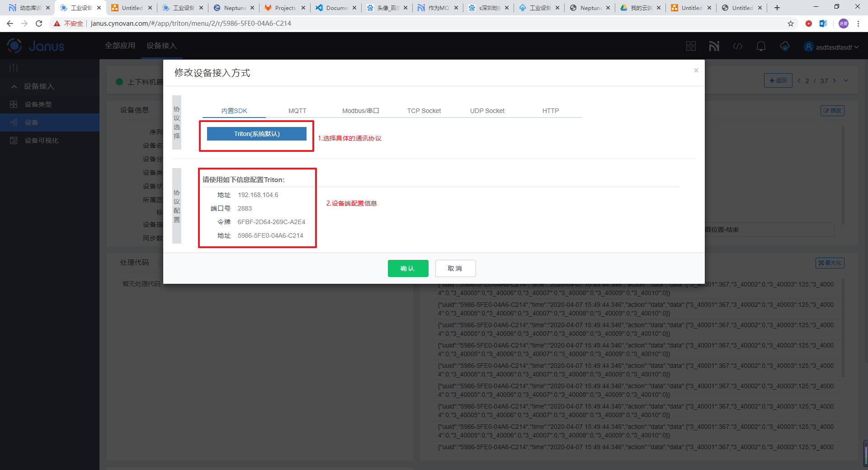The image size is (868, 470).
Task: Click the browser address bar URL
Action: tap(191, 23)
